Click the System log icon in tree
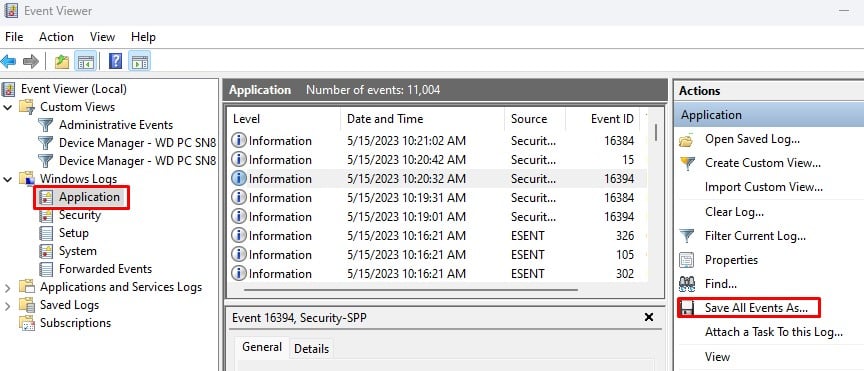Image resolution: width=864 pixels, height=371 pixels. coord(46,251)
